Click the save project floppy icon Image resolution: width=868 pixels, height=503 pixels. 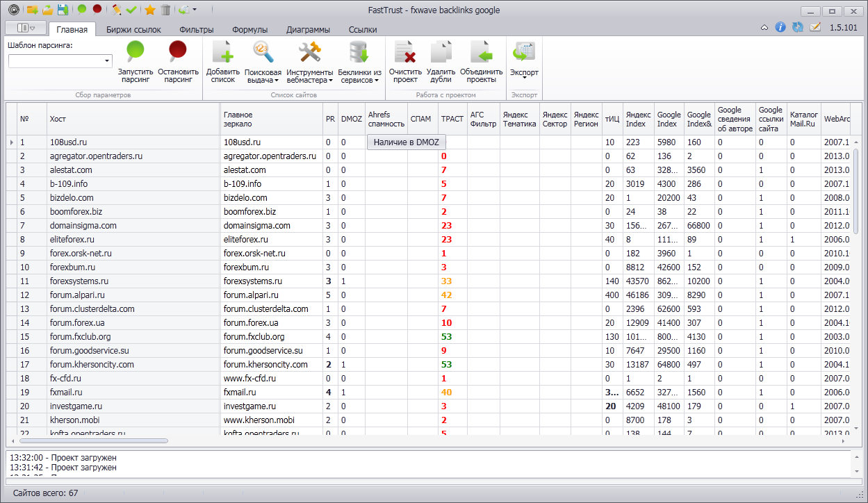point(63,10)
